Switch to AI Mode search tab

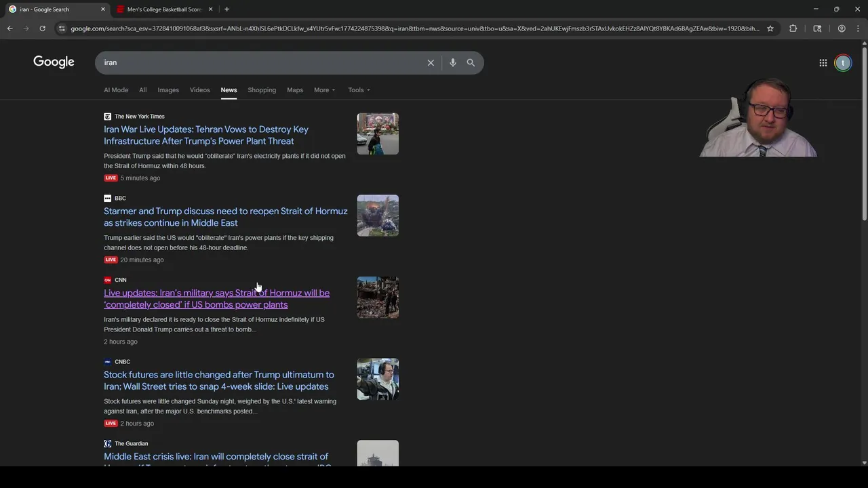point(116,90)
